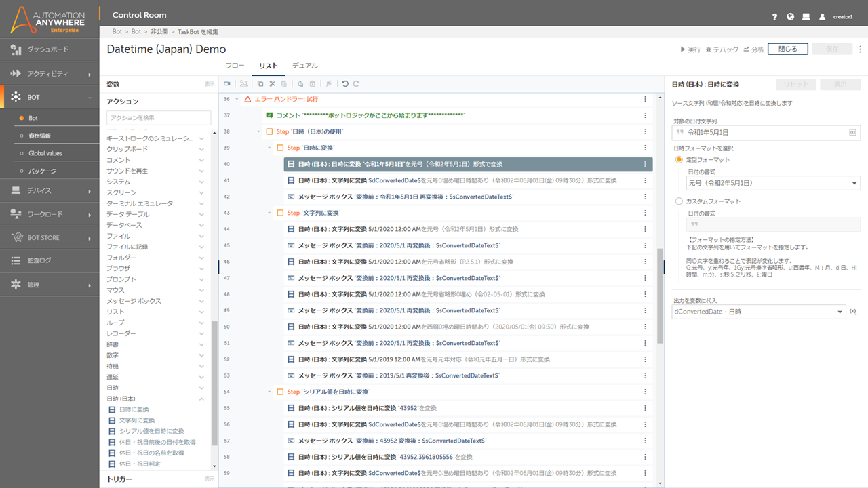Switch to the フロー view tab

tap(235, 66)
